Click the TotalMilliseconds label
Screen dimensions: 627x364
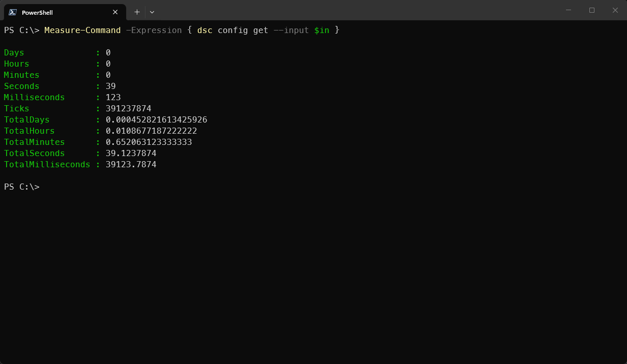tap(47, 165)
